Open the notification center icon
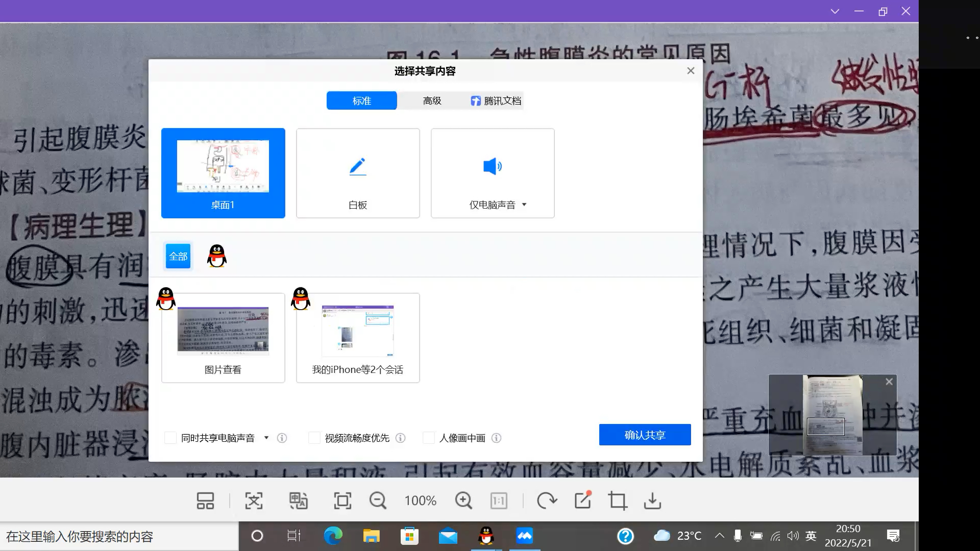 pos(893,536)
